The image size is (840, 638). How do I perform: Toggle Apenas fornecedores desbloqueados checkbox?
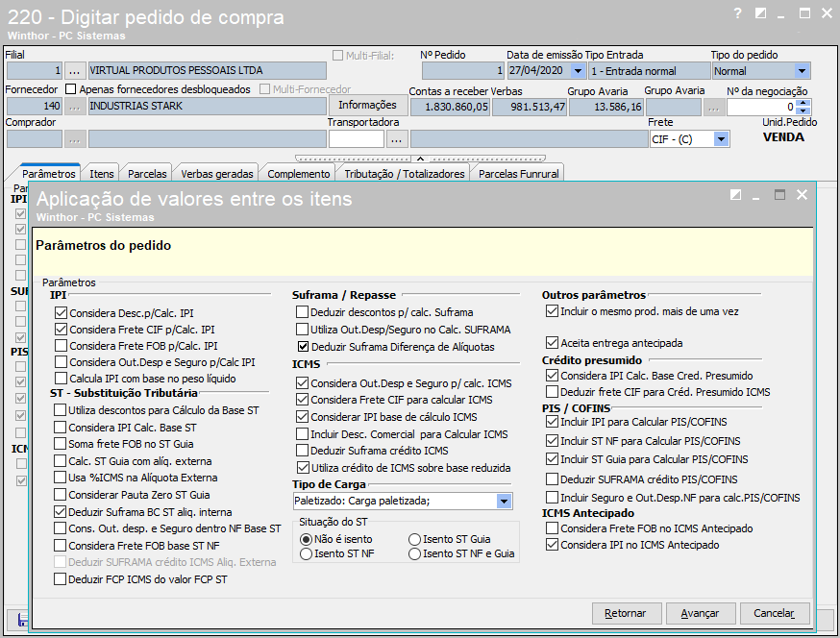71,89
